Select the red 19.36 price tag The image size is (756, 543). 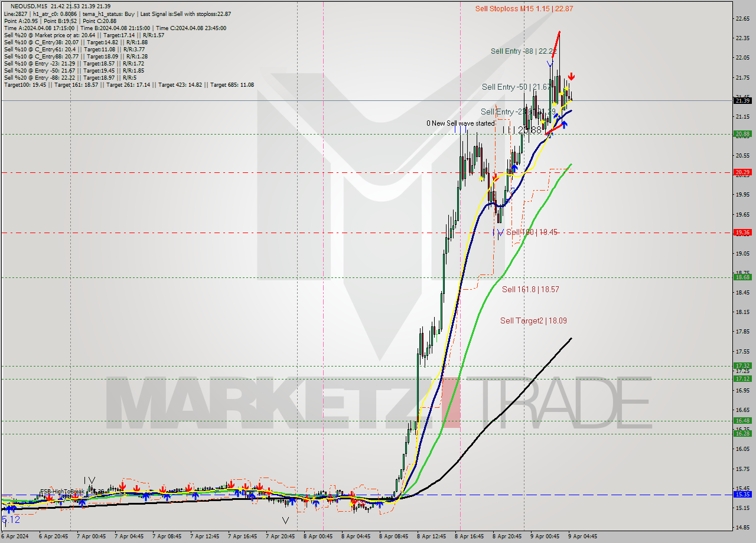click(742, 233)
